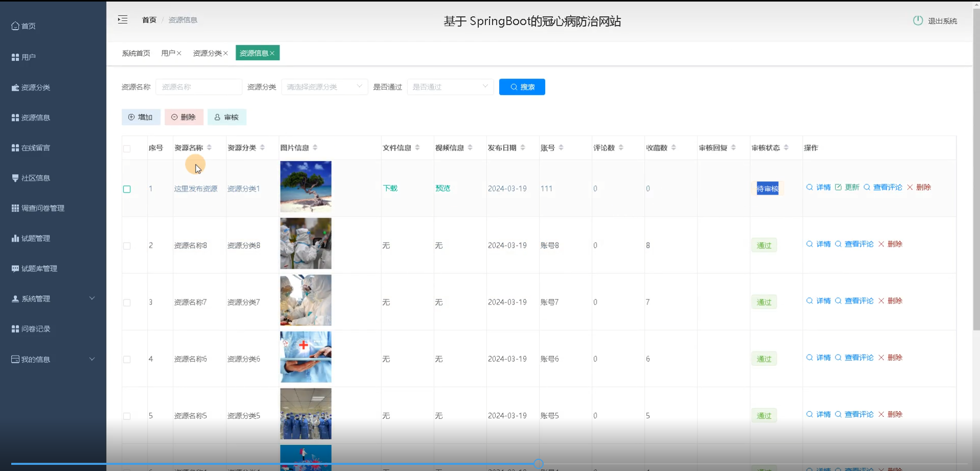Viewport: 980px width, 471px height.
Task: Click the 通过 tag in 资源名称8 row
Action: (x=764, y=245)
